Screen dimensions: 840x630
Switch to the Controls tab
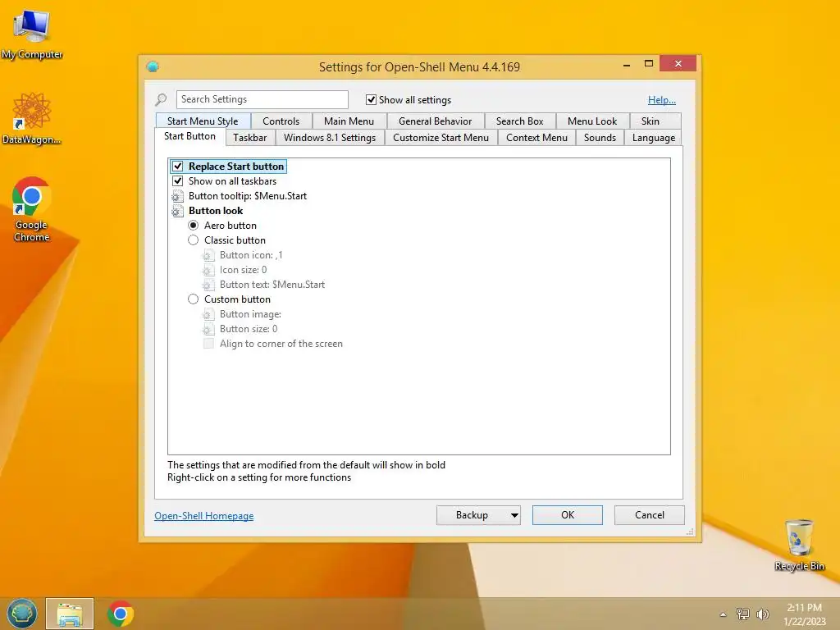pyautogui.click(x=281, y=121)
